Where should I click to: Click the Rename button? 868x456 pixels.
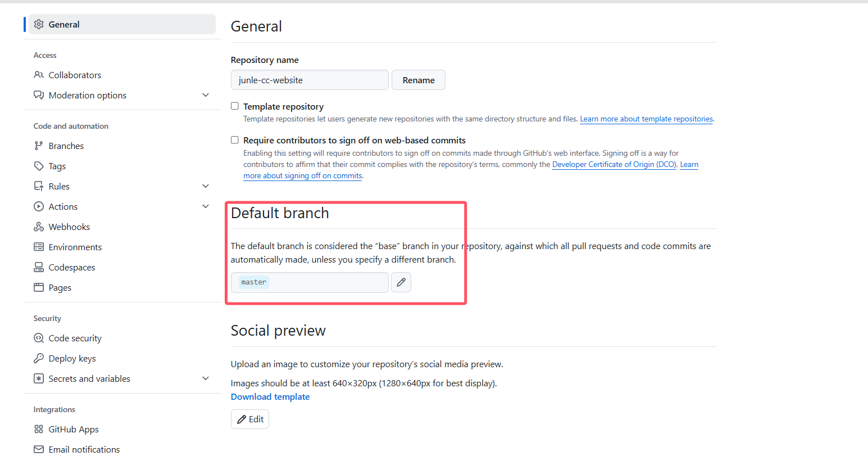pos(419,80)
